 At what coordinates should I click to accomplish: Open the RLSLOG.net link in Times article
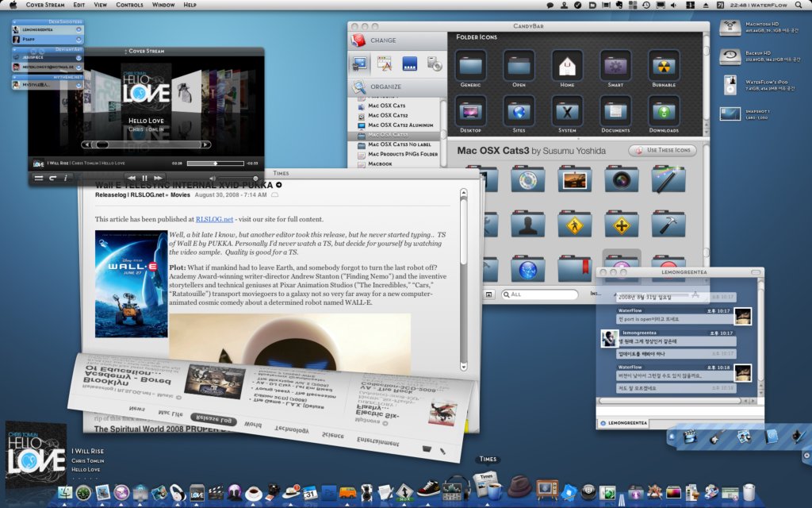pyautogui.click(x=214, y=219)
